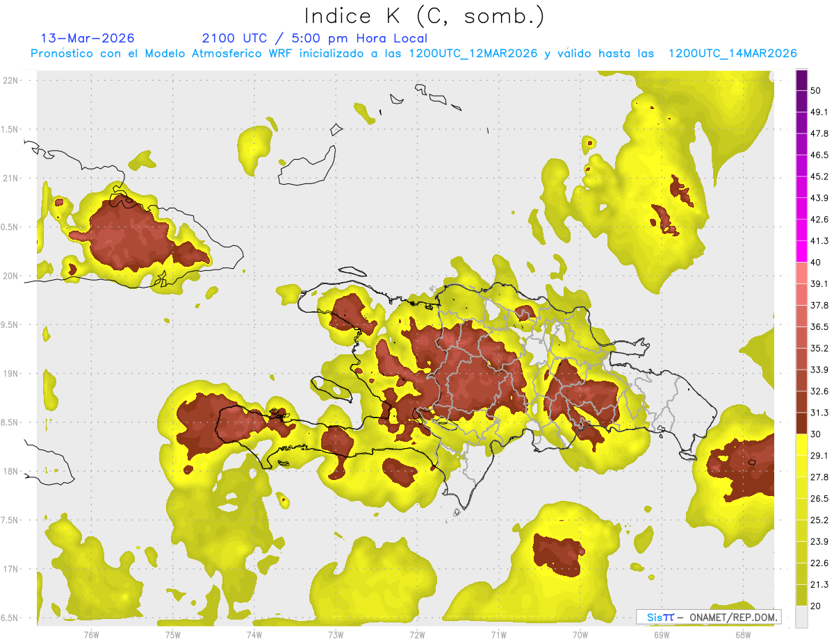Click the magenta legend band between 40 and 41.3
834x644 pixels.
(x=801, y=251)
